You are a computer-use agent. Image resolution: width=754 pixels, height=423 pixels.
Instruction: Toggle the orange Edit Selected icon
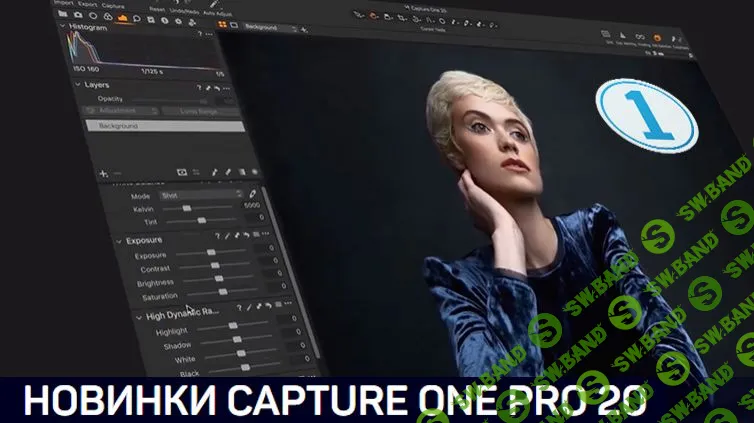pyautogui.click(x=657, y=37)
